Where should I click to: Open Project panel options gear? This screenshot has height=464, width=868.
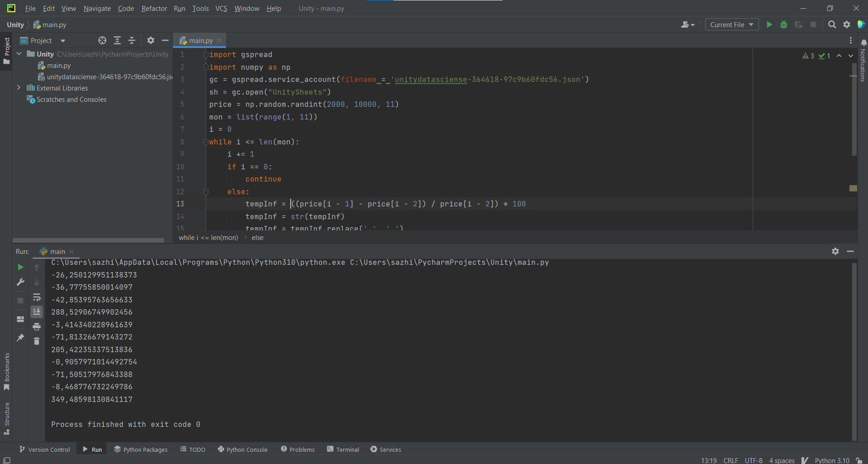151,40
